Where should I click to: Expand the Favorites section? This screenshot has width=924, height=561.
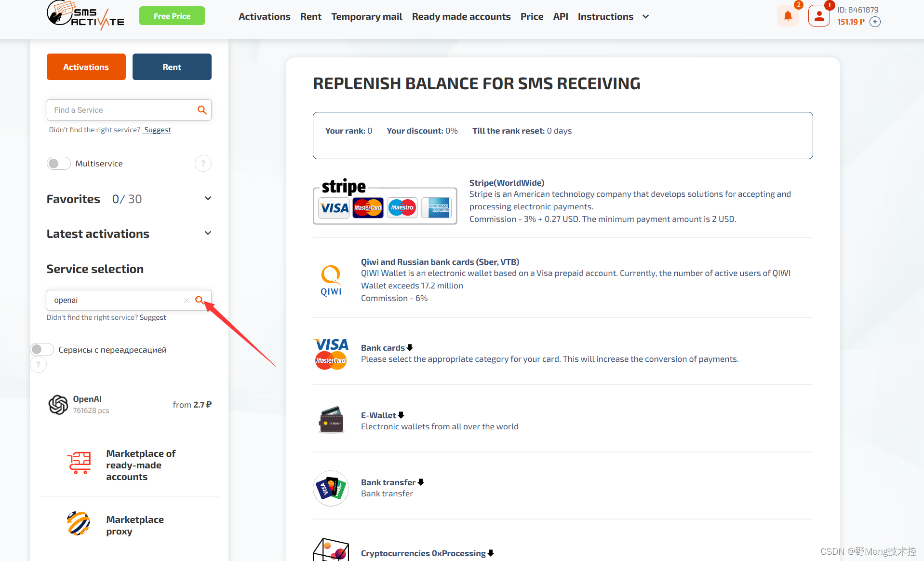208,198
